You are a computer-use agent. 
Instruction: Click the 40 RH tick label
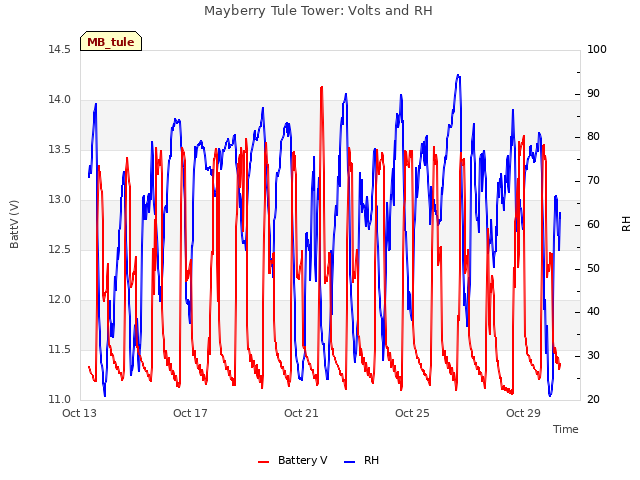point(593,312)
